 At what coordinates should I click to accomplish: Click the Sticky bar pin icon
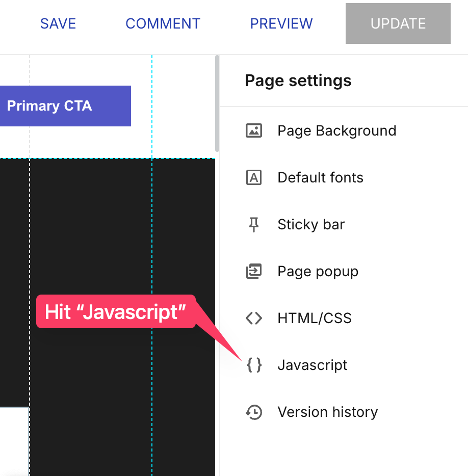pos(253,225)
